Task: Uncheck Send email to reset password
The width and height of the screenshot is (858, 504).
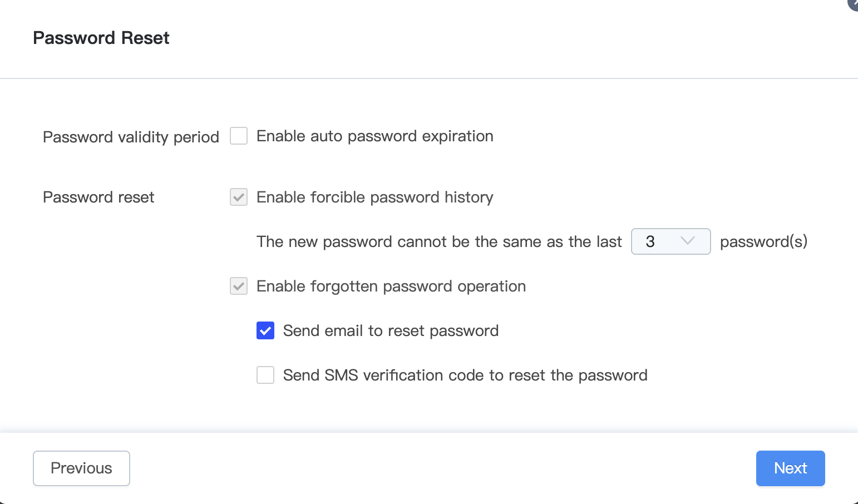Action: 265,330
